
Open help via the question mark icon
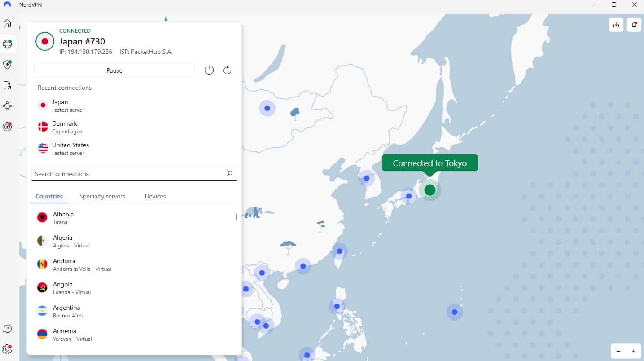7,329
